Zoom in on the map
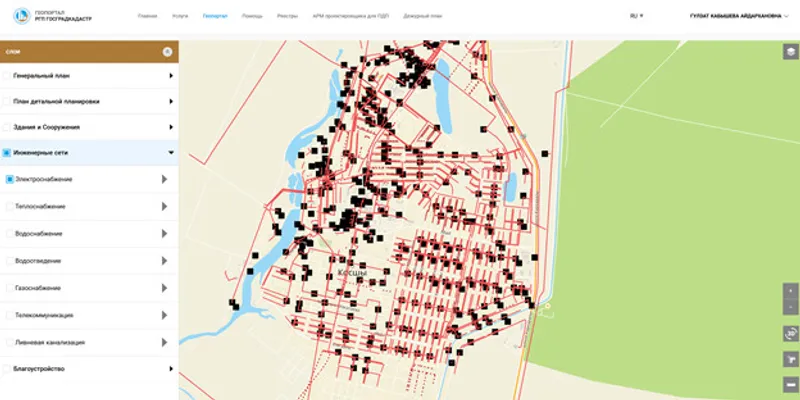Viewport: 800px width, 400px height. pyautogui.click(x=790, y=289)
